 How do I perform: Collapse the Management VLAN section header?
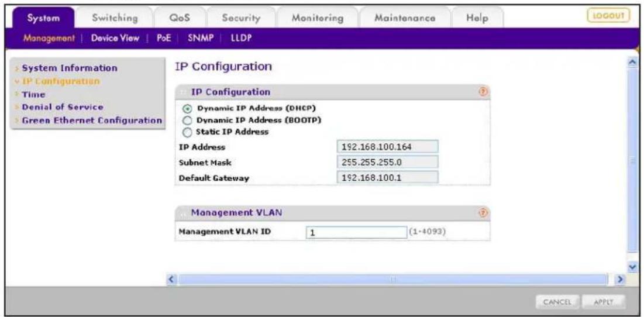point(332,213)
